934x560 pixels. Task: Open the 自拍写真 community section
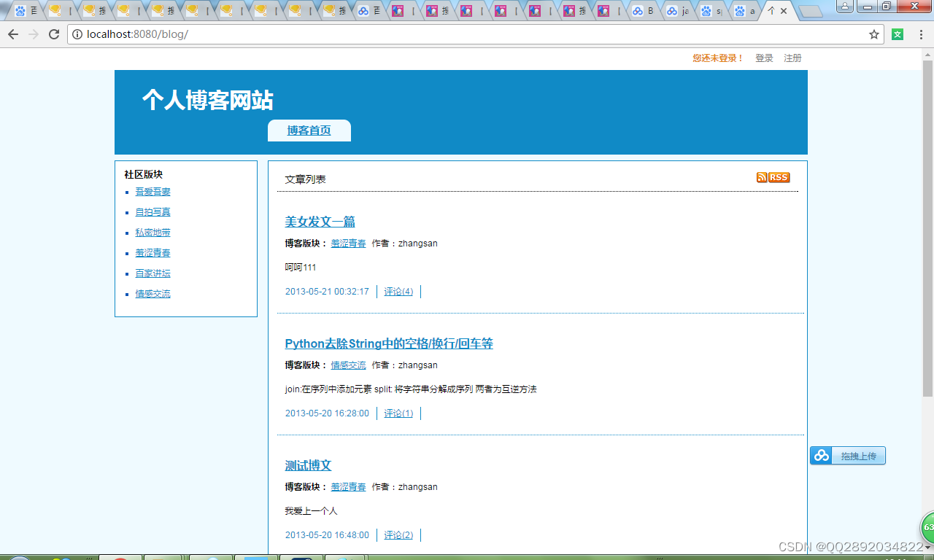[153, 212]
